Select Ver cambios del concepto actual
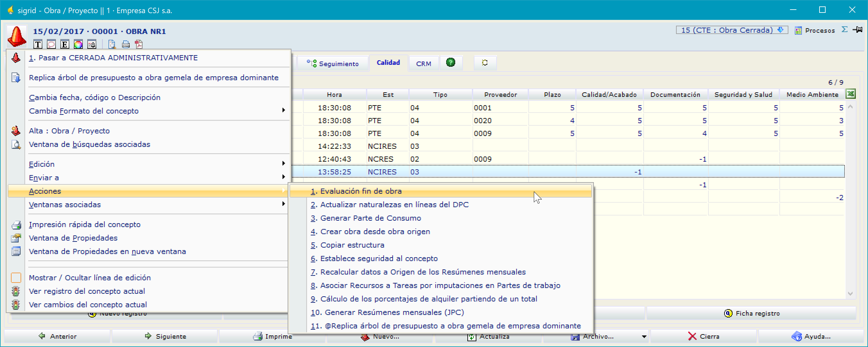Screen dimensions: 868x347 tap(148, 305)
